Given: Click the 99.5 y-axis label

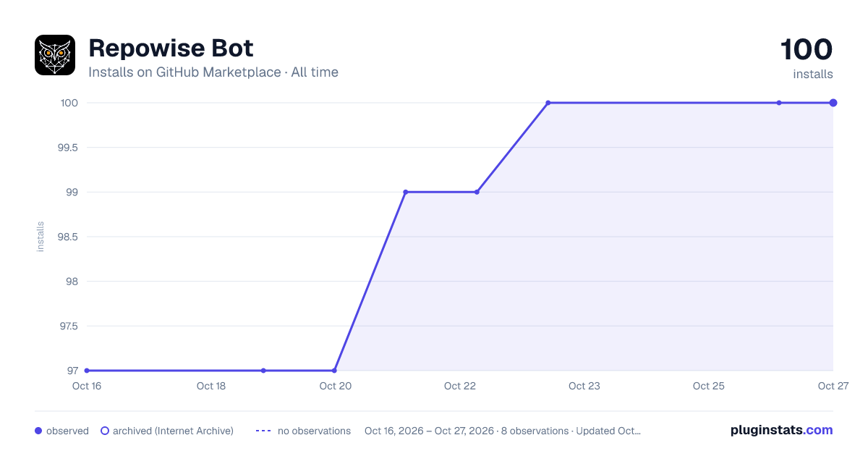Looking at the screenshot, I should pos(67,148).
